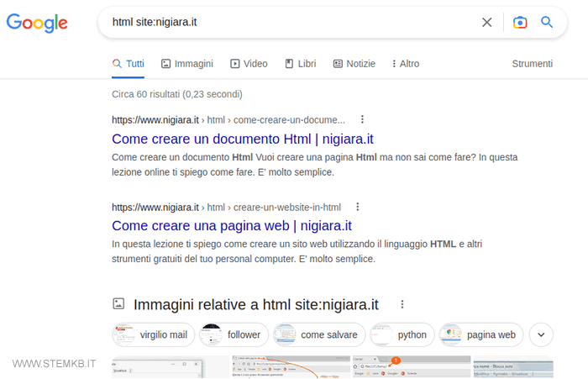Click the image icon beside Immagini relative

[x=118, y=303]
